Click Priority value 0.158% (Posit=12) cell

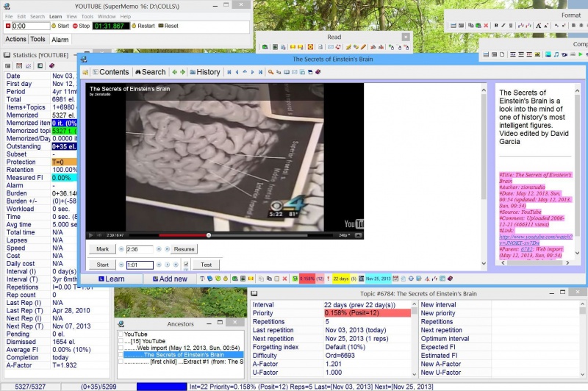(367, 313)
